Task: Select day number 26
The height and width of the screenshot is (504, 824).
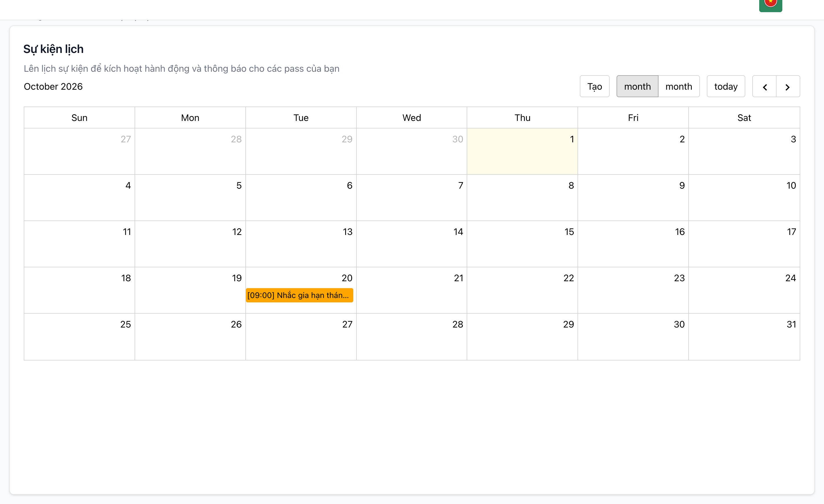Action: (x=236, y=324)
